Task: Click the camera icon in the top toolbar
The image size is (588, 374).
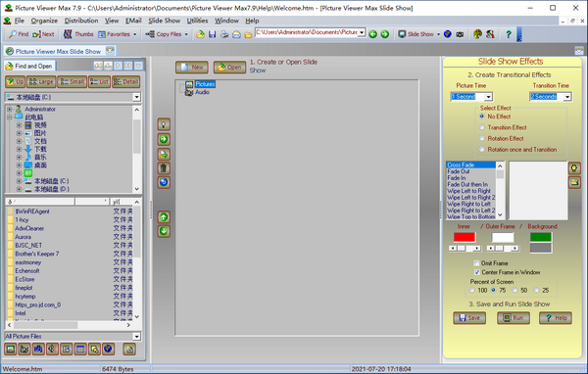Action: coord(460,34)
